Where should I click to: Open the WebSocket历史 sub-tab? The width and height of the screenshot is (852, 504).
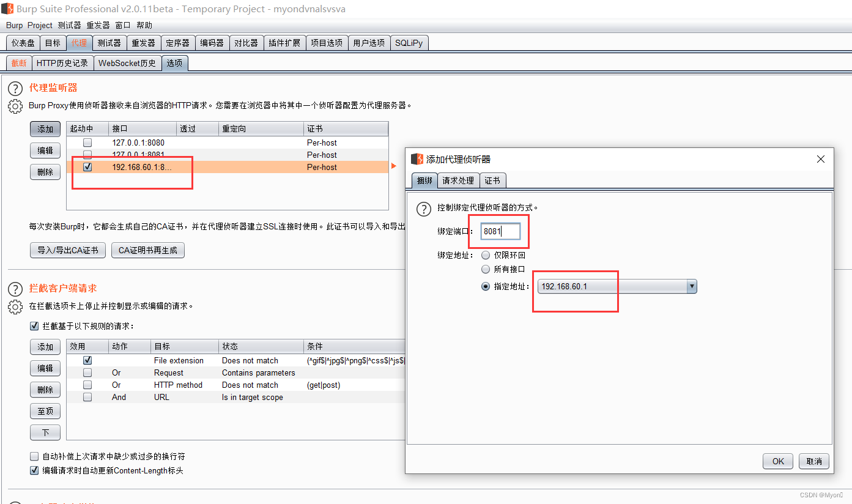point(127,63)
